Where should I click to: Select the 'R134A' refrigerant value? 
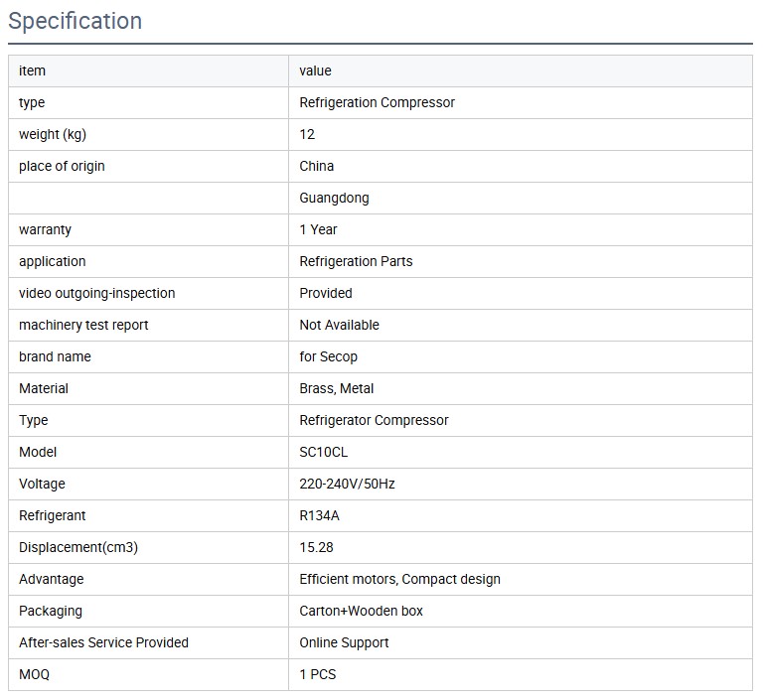pos(320,515)
